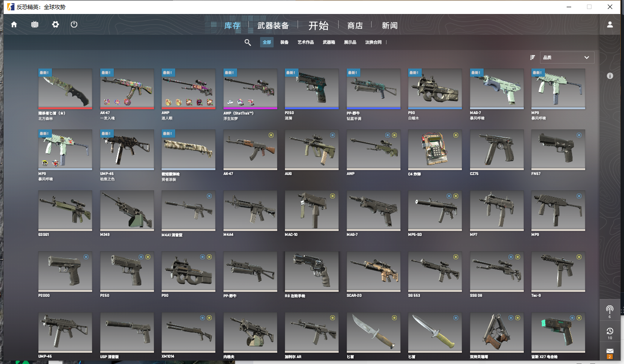Click the broadcast signal icon
Image resolution: width=624 pixels, height=364 pixels.
point(610,310)
